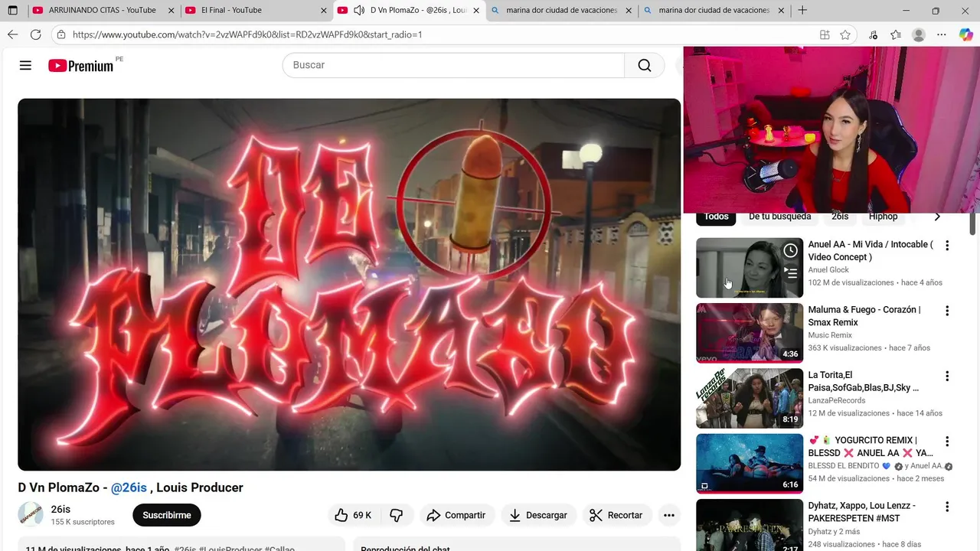This screenshot has width=980, height=551.
Task: Switch to El Final - YouTube tab
Action: (x=256, y=11)
